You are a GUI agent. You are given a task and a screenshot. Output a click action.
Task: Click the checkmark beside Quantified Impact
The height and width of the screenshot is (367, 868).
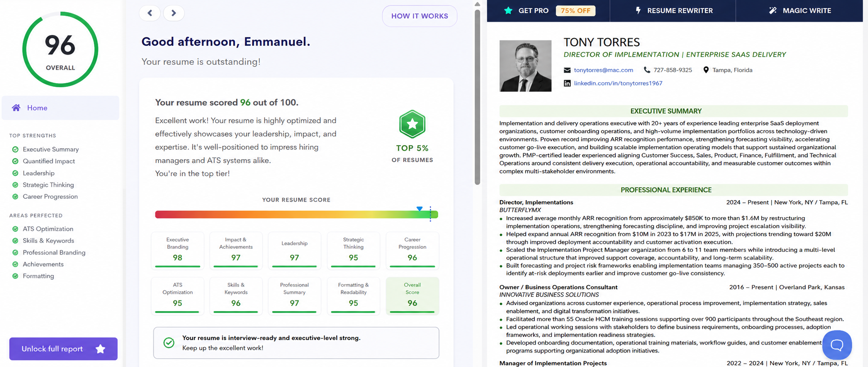(15, 161)
